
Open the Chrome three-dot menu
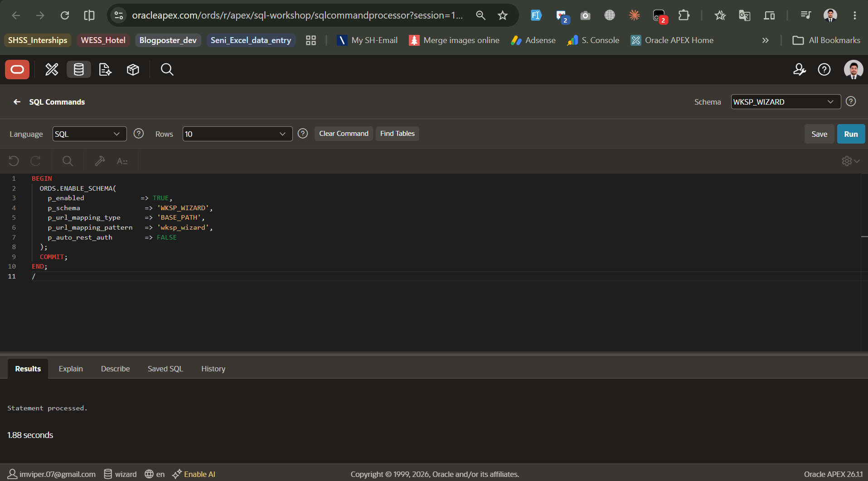coord(854,15)
